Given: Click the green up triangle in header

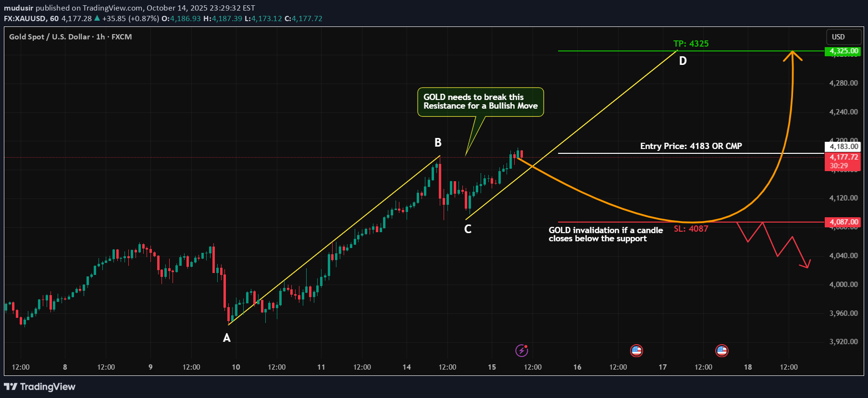Looking at the screenshot, I should (x=97, y=18).
